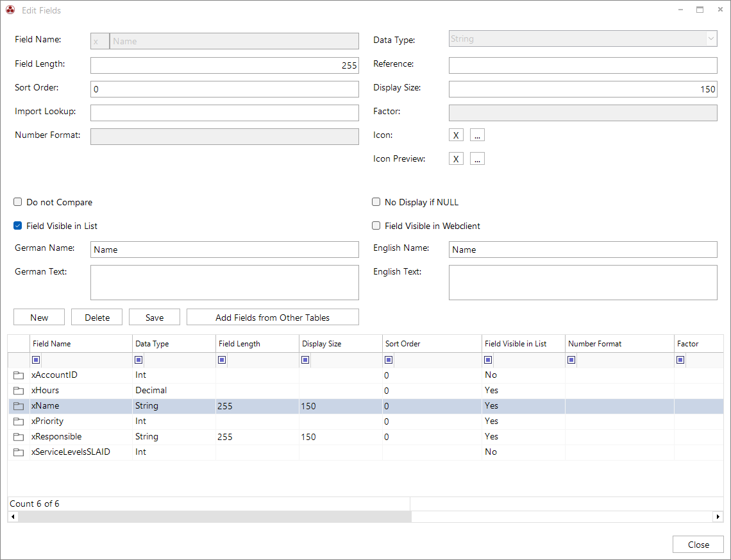Clear the Icon Preview with its X button
Image resolution: width=731 pixels, height=560 pixels.
pos(456,159)
